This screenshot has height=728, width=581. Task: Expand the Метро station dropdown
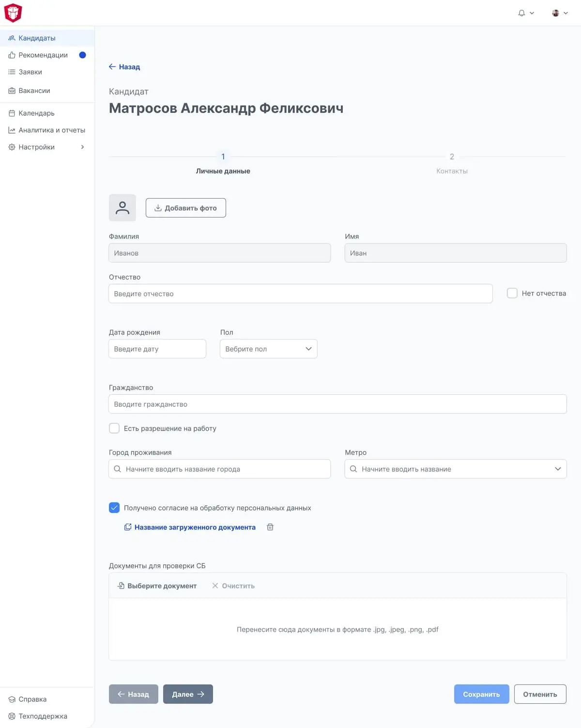click(557, 469)
